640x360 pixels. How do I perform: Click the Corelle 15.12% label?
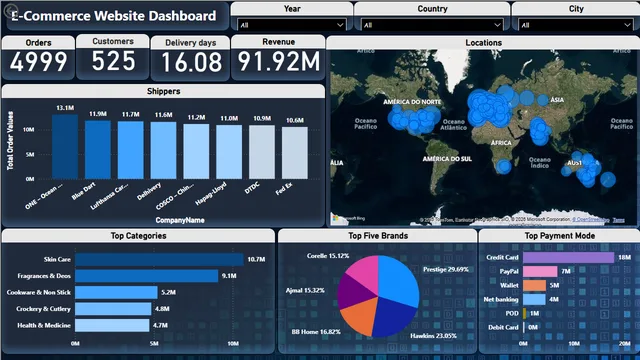[x=328, y=256]
